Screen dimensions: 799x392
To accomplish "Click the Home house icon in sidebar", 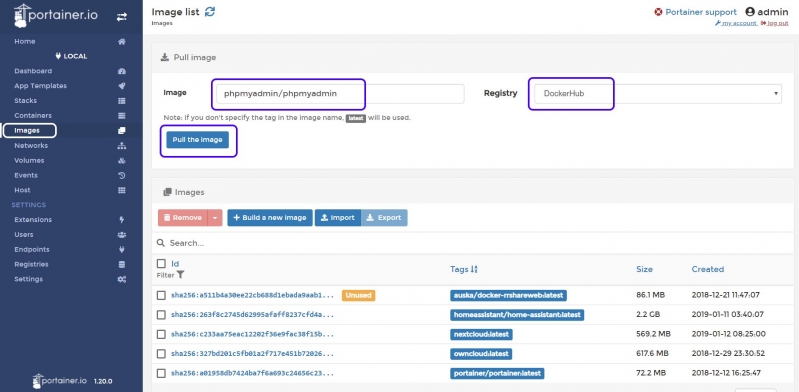I will click(122, 41).
